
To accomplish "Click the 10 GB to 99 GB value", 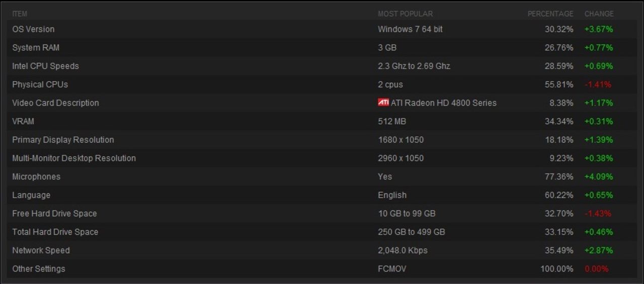I will (407, 214).
